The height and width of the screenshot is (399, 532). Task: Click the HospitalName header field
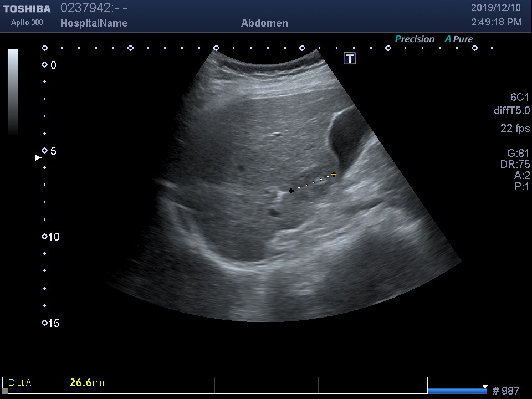[x=94, y=23]
